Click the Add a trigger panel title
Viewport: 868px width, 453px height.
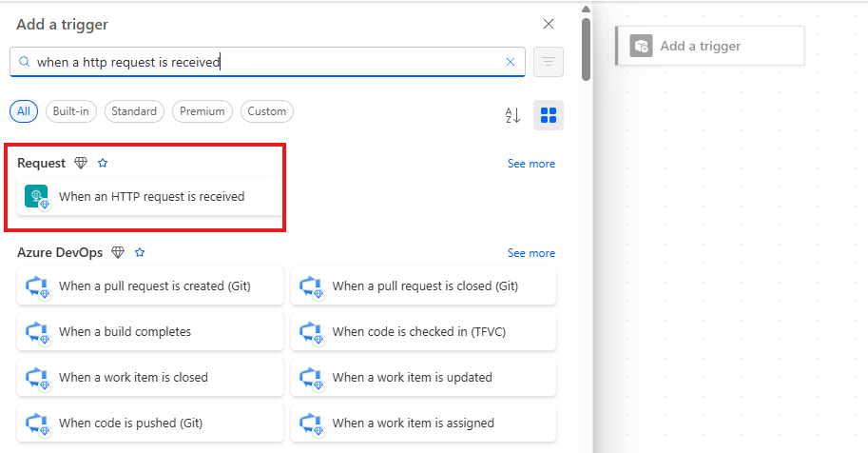pos(62,25)
